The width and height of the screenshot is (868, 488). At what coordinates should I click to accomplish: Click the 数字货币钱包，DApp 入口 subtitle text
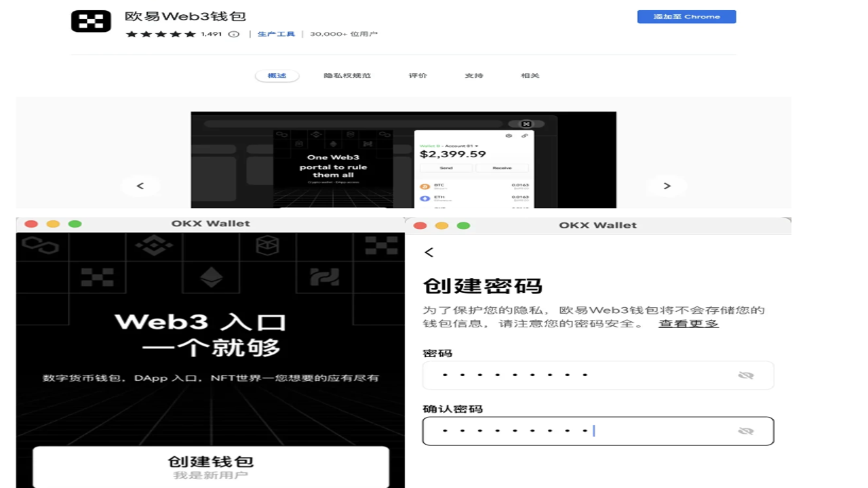[211, 378]
